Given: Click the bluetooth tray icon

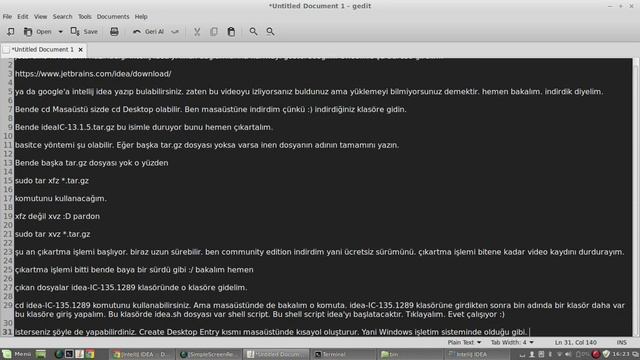Looking at the screenshot, I should coord(550,354).
